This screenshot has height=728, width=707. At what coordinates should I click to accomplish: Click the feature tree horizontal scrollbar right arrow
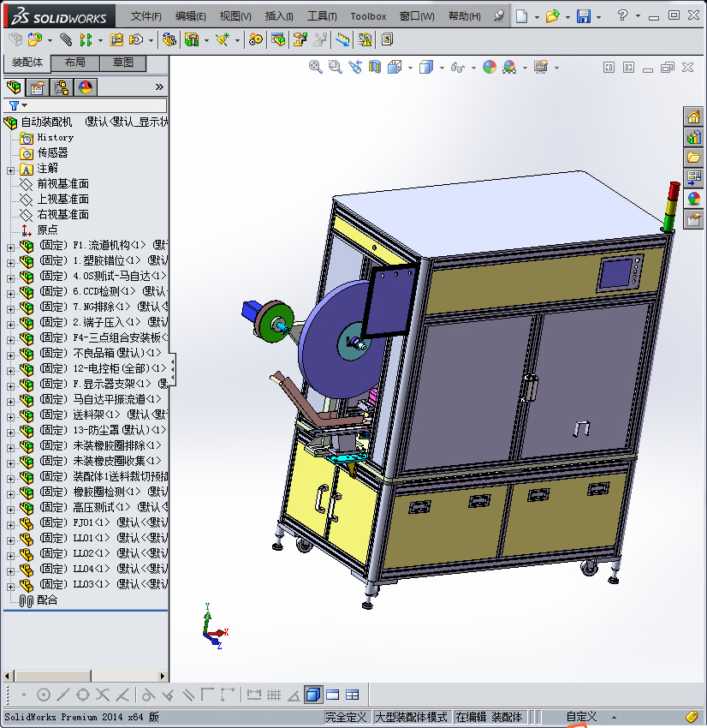tap(162, 676)
